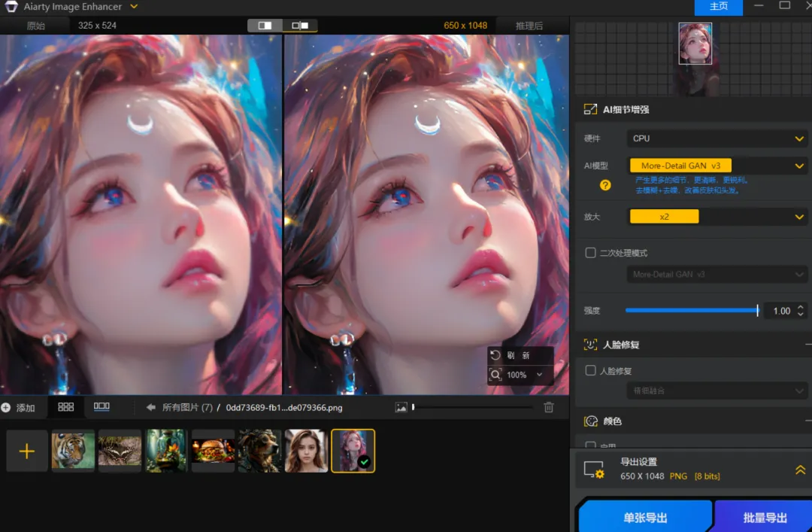Image resolution: width=812 pixels, height=532 pixels.
Task: Open the 放大 x2 scale dropdown
Action: pyautogui.click(x=717, y=216)
